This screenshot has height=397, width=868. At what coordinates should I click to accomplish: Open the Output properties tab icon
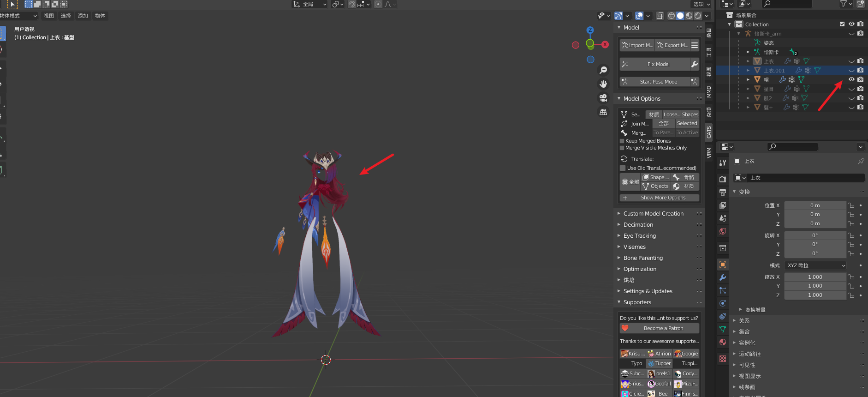click(x=723, y=192)
